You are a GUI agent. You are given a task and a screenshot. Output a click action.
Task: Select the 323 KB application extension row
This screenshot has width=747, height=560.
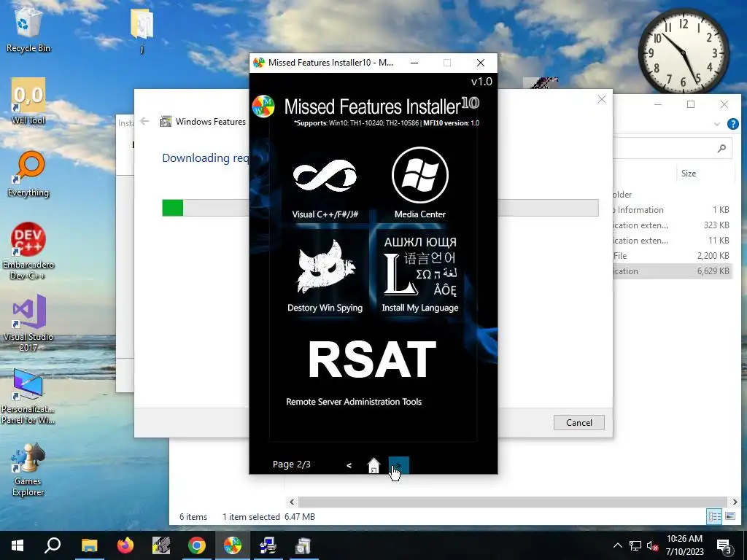point(672,225)
